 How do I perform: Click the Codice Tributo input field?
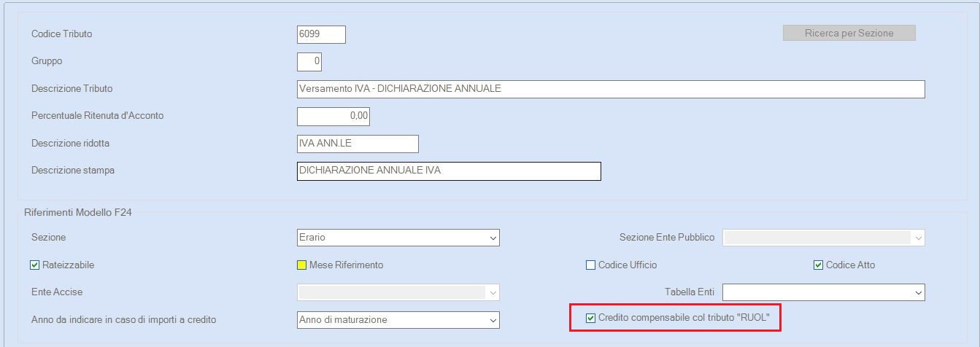click(321, 34)
